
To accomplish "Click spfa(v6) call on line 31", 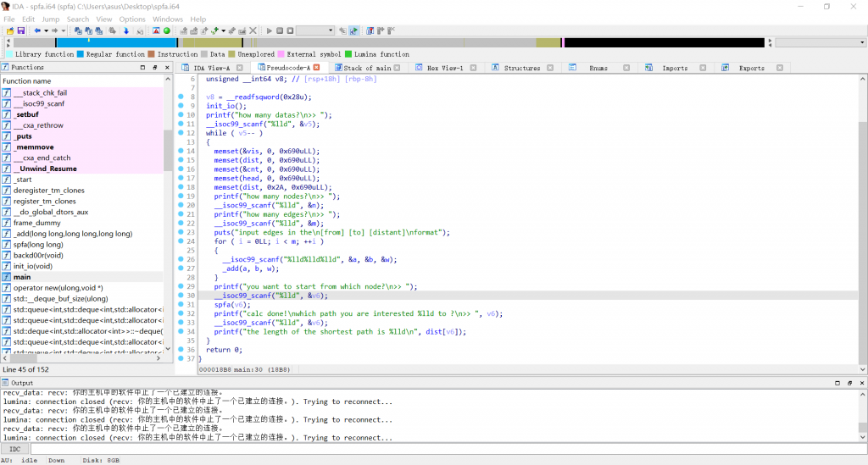I will coord(232,305).
